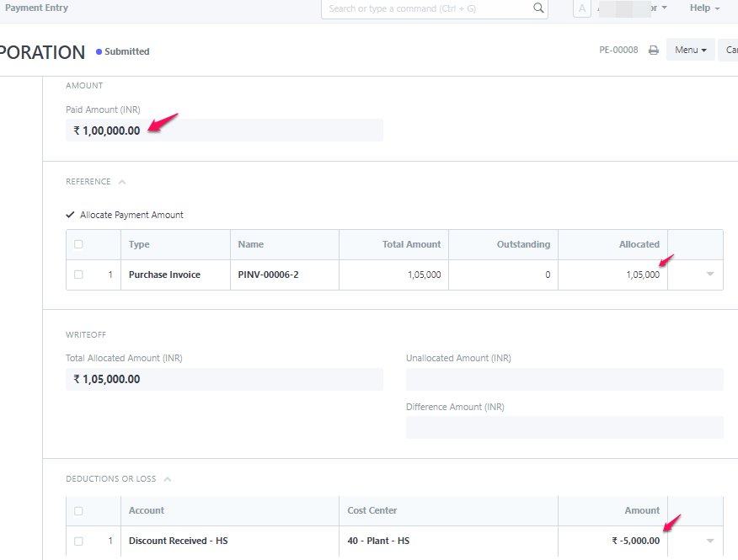Click the Account column header
Screen dimensions: 738x560
click(x=230, y=510)
